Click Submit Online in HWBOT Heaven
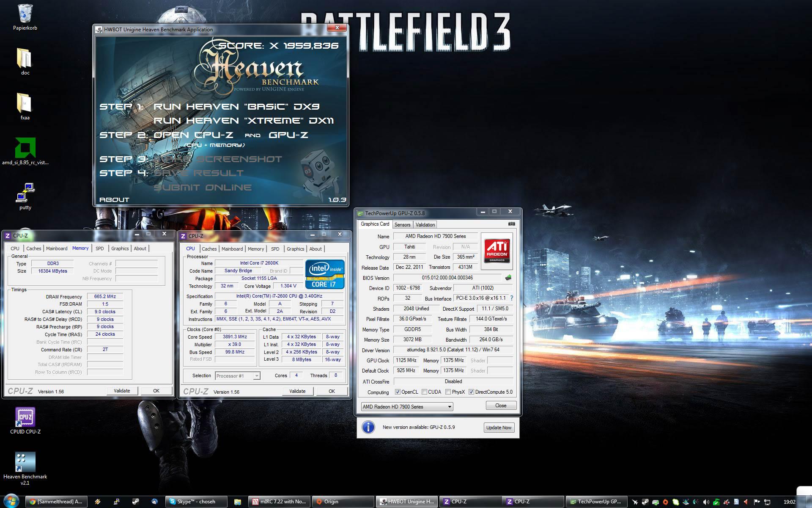 (x=203, y=188)
